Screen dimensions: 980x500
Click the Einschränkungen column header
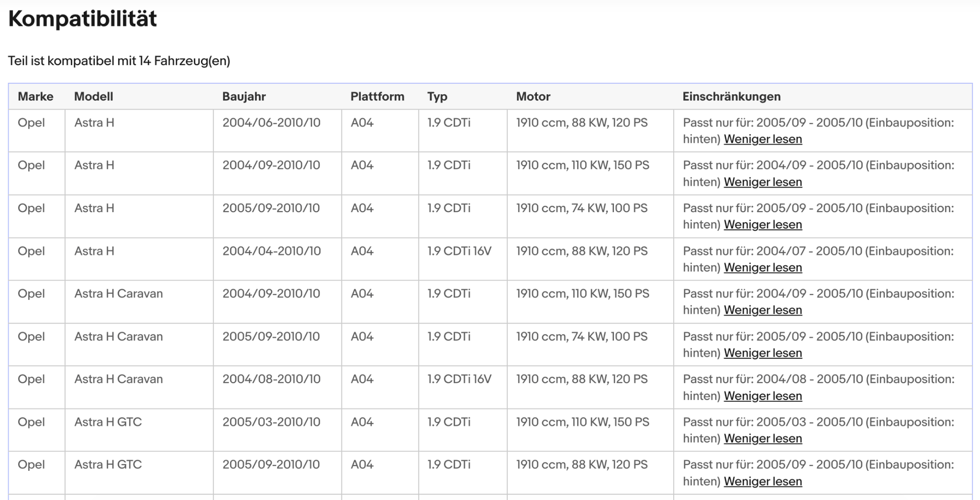pyautogui.click(x=731, y=96)
